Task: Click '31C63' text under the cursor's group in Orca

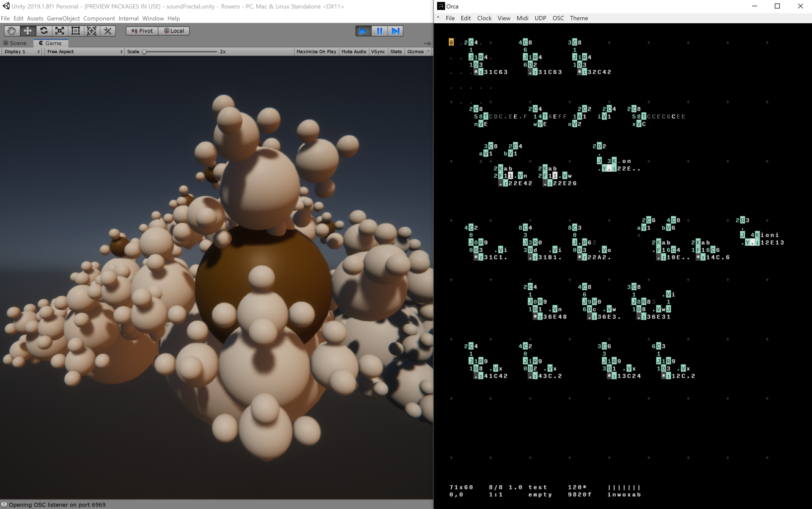Action: tap(496, 72)
